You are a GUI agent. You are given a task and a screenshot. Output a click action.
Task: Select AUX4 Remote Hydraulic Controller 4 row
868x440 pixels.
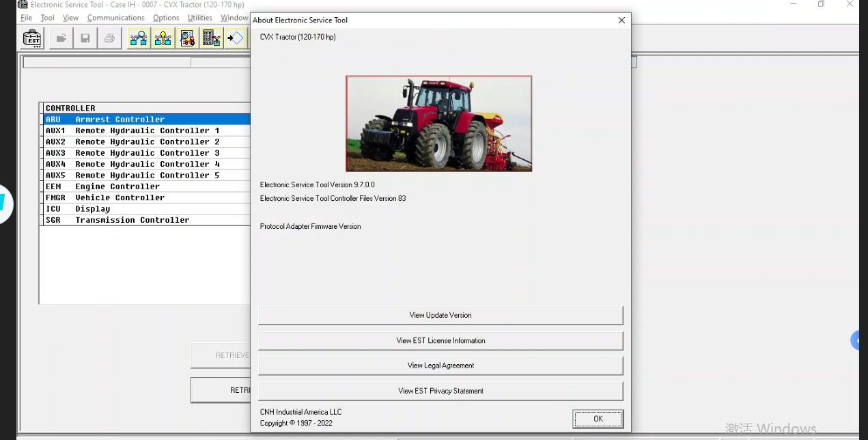[147, 164]
